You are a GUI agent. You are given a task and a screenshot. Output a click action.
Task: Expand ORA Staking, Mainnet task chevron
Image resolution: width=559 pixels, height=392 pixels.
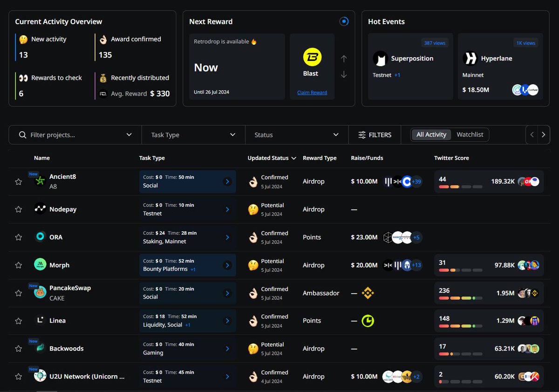pyautogui.click(x=227, y=237)
